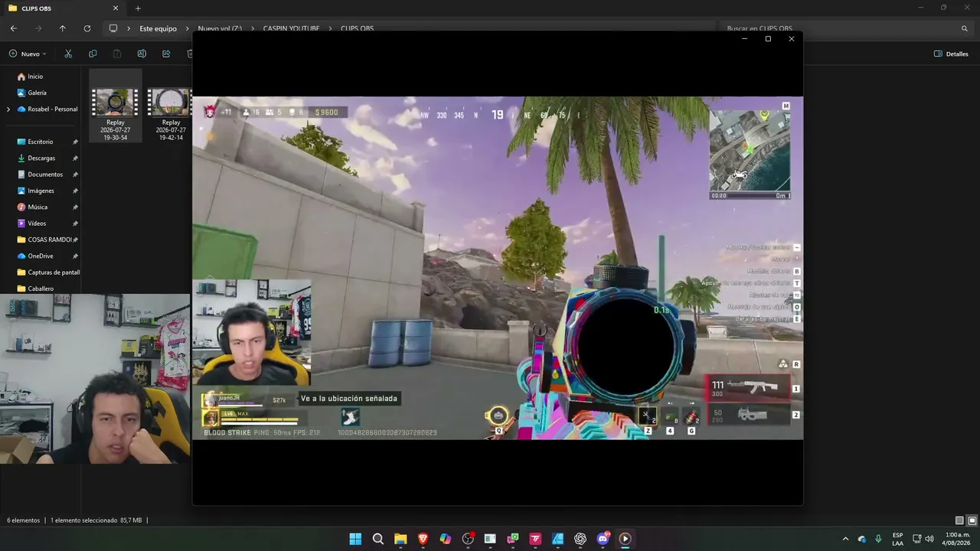This screenshot has height=551, width=980.
Task: Unpin Documentos using its pin icon
Action: coord(75,174)
